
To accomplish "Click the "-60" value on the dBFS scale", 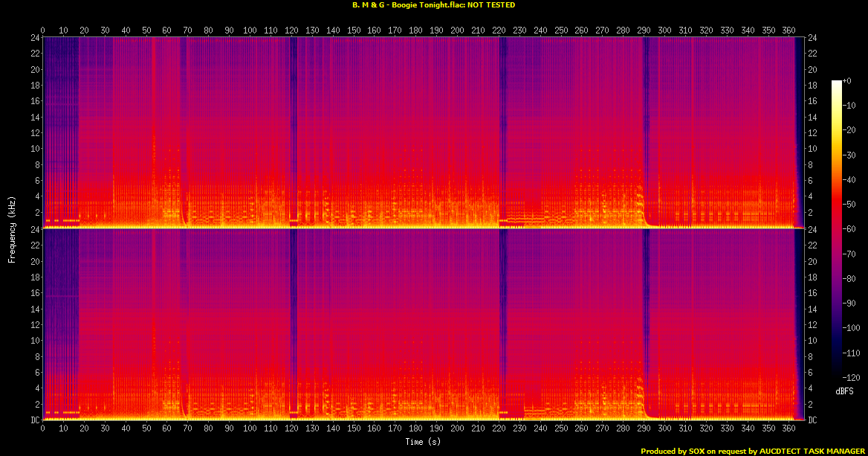I will [849, 229].
